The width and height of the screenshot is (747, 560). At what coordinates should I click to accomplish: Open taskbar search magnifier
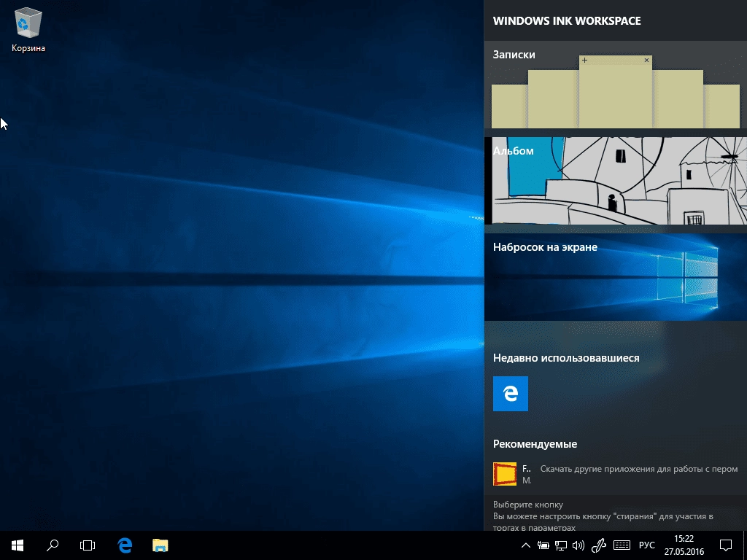coord(53,545)
